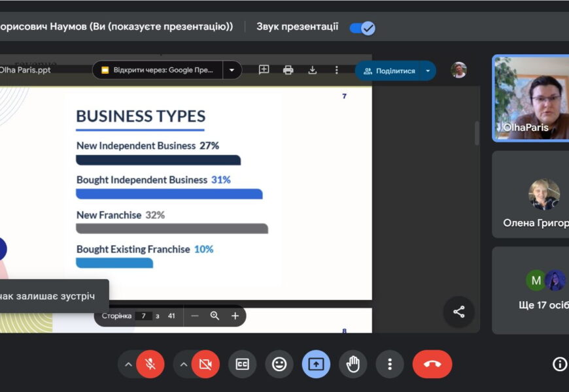This screenshot has height=392, width=569.
Task: Expand the open with dropdown arrow
Action: tap(232, 70)
